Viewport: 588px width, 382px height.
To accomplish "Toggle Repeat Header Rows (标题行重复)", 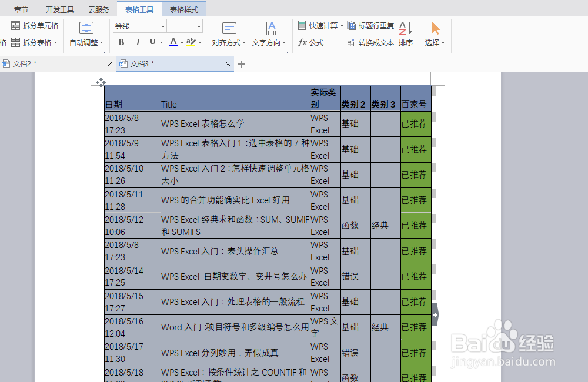I will point(370,25).
